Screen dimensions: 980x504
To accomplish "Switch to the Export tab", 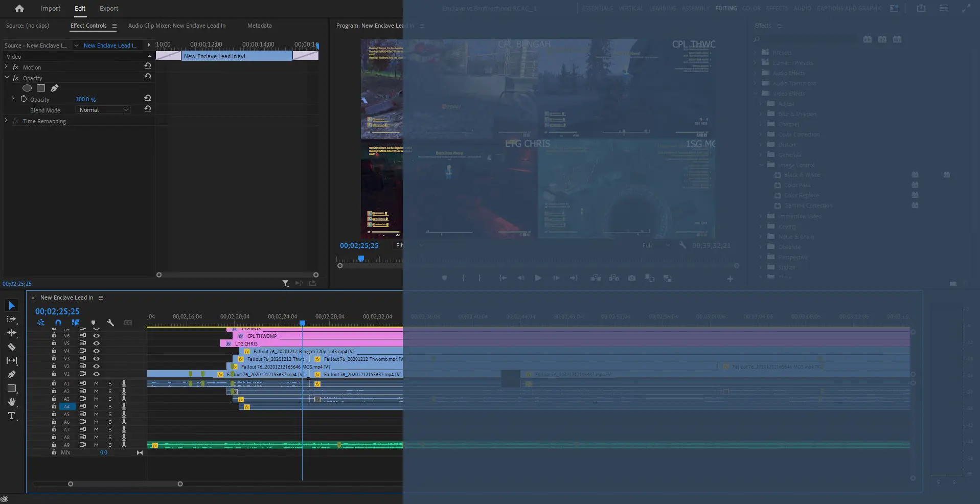I will click(108, 8).
